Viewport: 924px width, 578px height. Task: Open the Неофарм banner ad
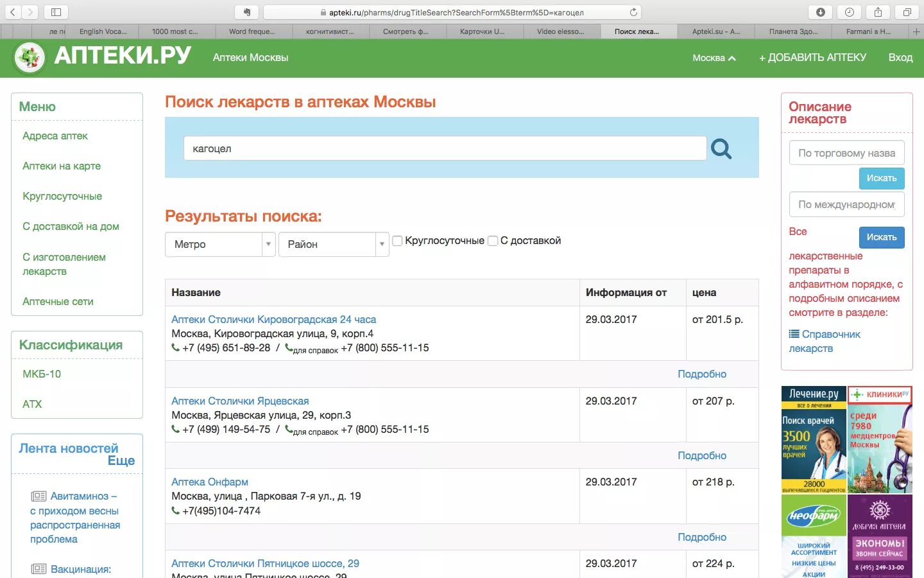[814, 536]
